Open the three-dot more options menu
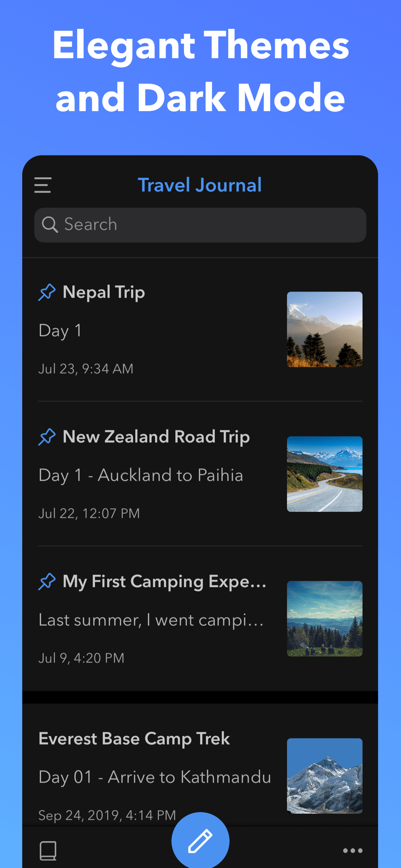The image size is (401, 868). click(352, 851)
